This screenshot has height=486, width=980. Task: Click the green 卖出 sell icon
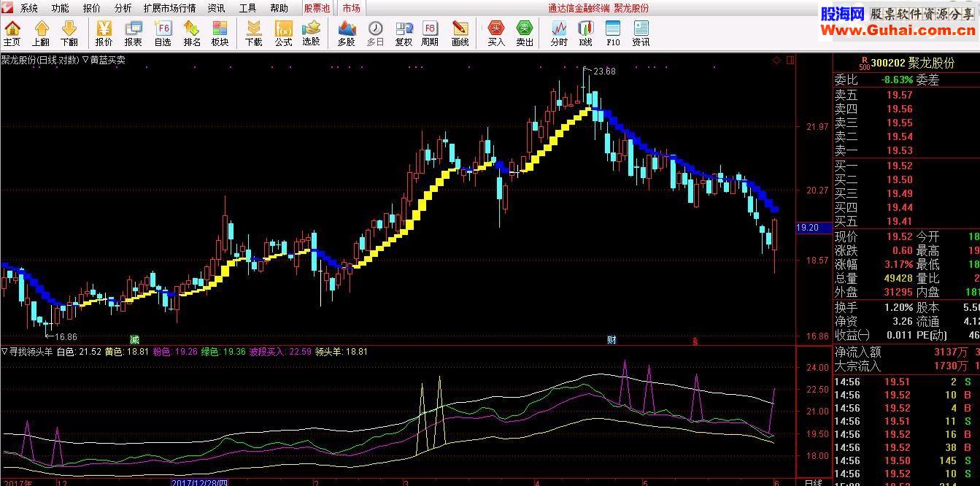click(x=525, y=34)
